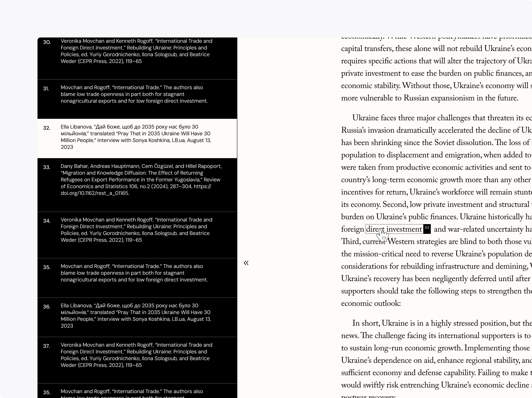Click footnote number 37. label

click(x=46, y=346)
